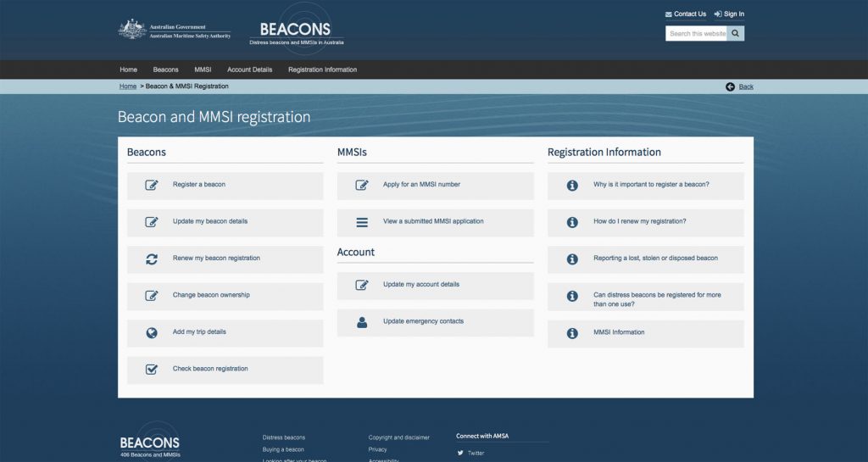
Task: Click the list icon for View submitted MMSI application
Action: point(362,222)
